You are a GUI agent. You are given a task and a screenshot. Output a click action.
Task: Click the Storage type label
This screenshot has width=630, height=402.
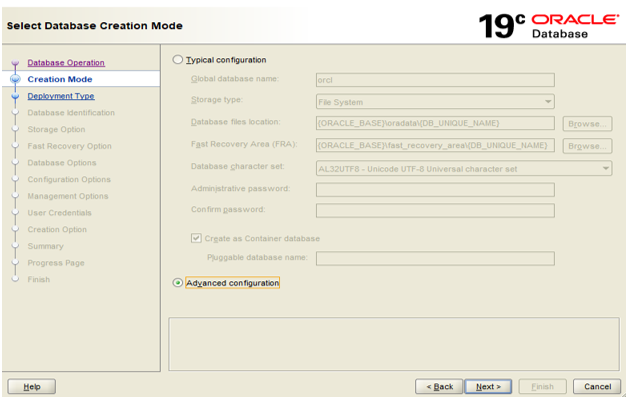(217, 100)
